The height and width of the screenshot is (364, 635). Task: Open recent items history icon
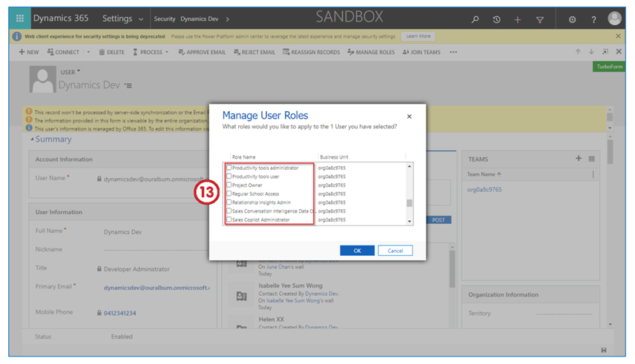pyautogui.click(x=496, y=19)
